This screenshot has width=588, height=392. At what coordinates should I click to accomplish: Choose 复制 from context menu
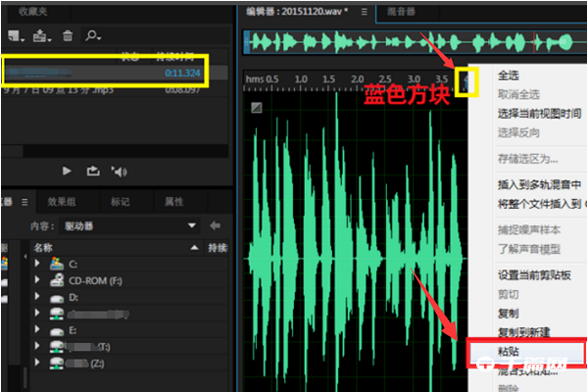coord(508,314)
